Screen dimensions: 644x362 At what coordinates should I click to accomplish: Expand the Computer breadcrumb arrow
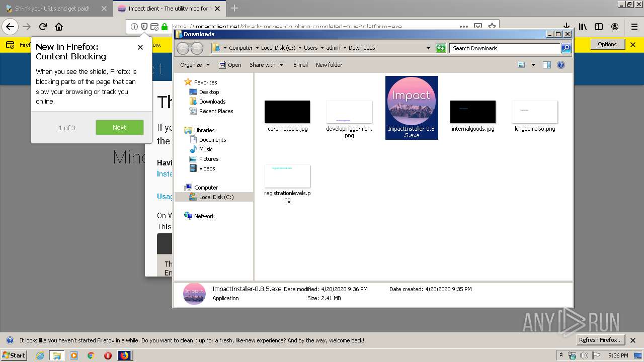click(x=257, y=48)
